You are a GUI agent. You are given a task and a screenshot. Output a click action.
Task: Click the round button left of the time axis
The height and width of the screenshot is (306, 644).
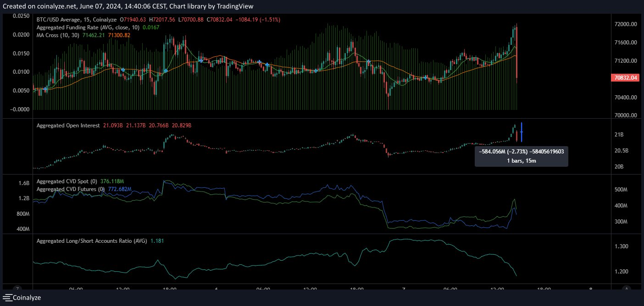coord(17,289)
